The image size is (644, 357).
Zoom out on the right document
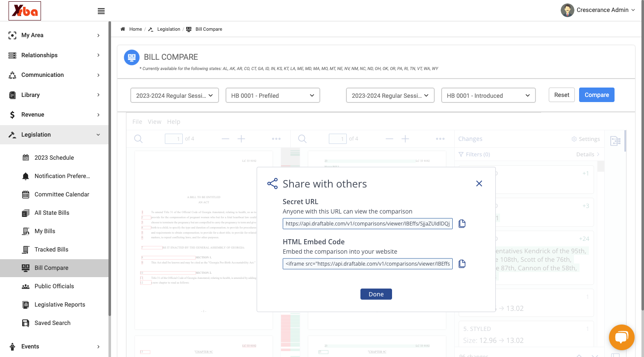(x=389, y=139)
